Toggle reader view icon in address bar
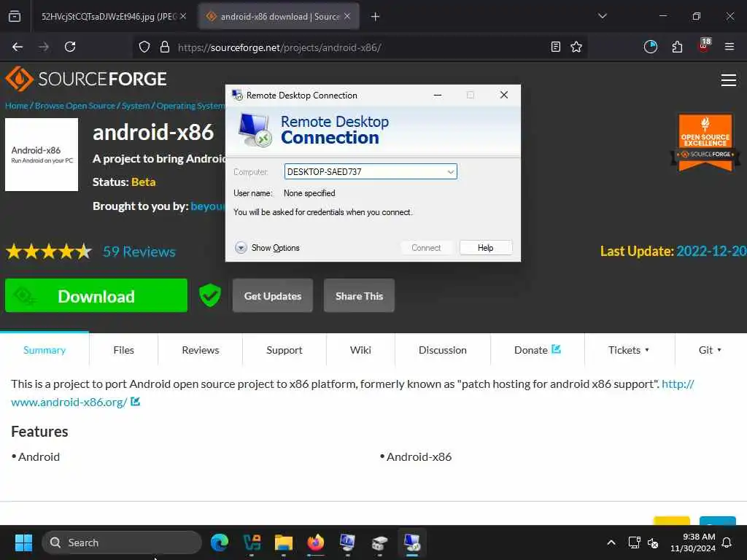The width and height of the screenshot is (747, 560). click(x=555, y=47)
